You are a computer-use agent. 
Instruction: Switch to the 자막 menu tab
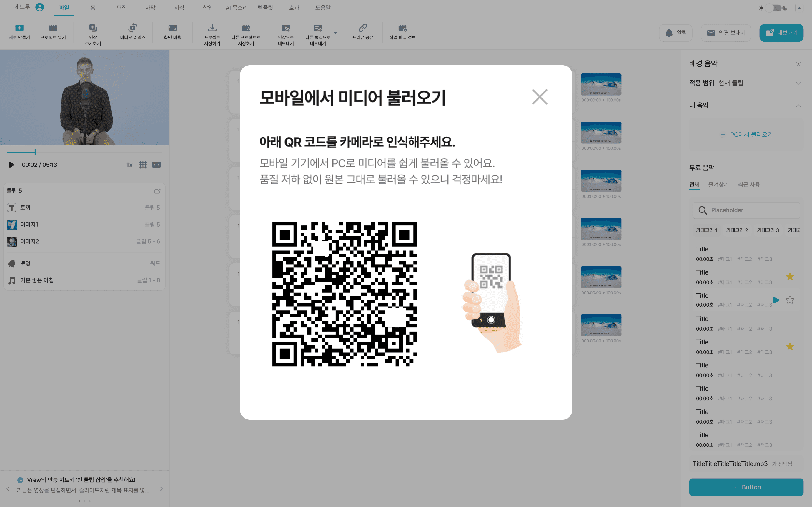pos(150,8)
